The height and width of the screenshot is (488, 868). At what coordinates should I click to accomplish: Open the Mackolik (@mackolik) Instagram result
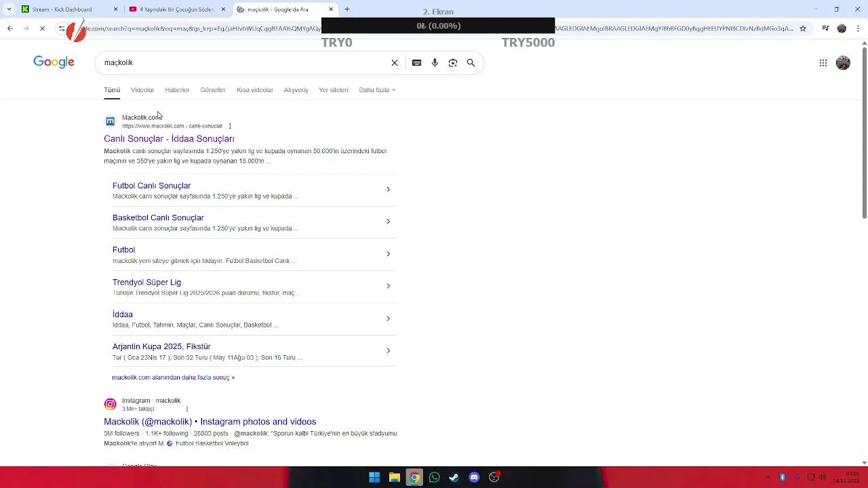click(210, 422)
